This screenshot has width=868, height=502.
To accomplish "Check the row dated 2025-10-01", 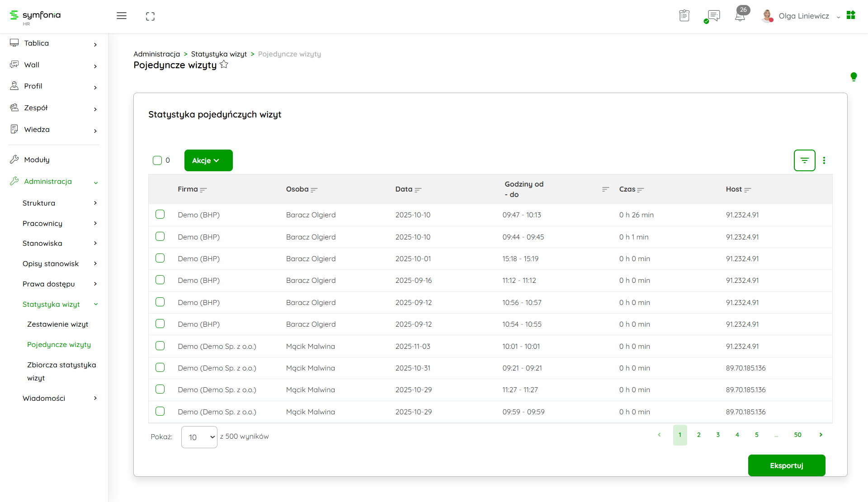I will click(x=160, y=258).
